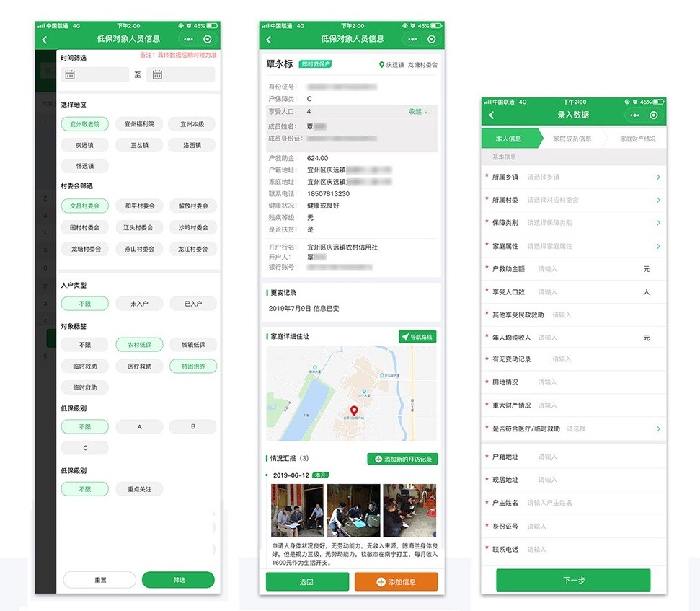Collapse 享受人口 details via 收起
700x611 pixels.
coord(416,112)
